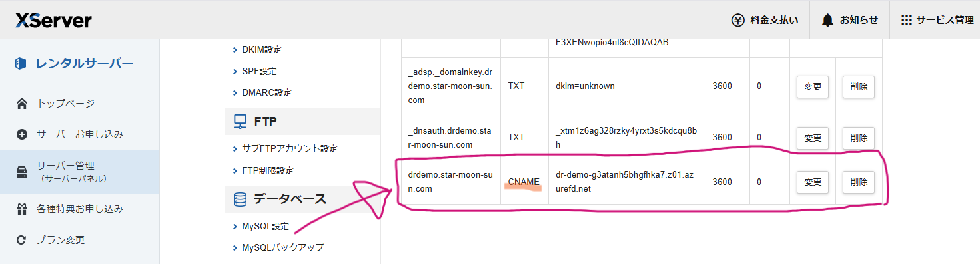Click the CNAME type cell
The width and height of the screenshot is (980, 264).
[524, 182]
